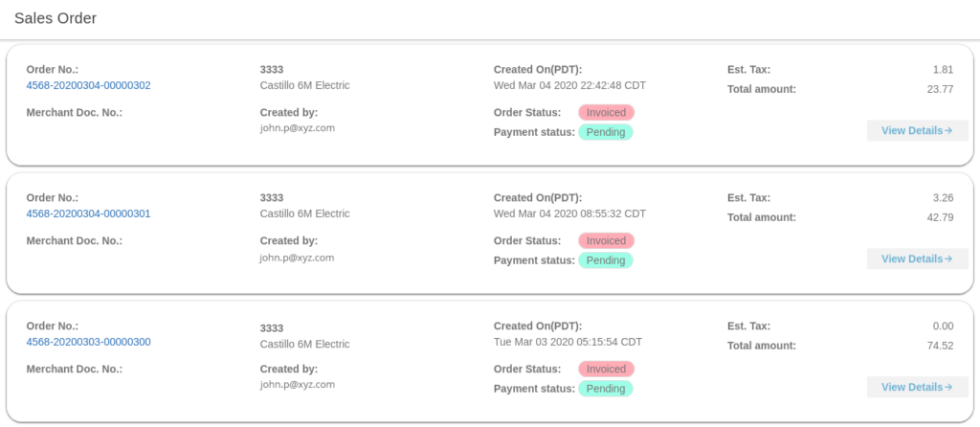Click View Details for order ending 00000302

coord(917,130)
